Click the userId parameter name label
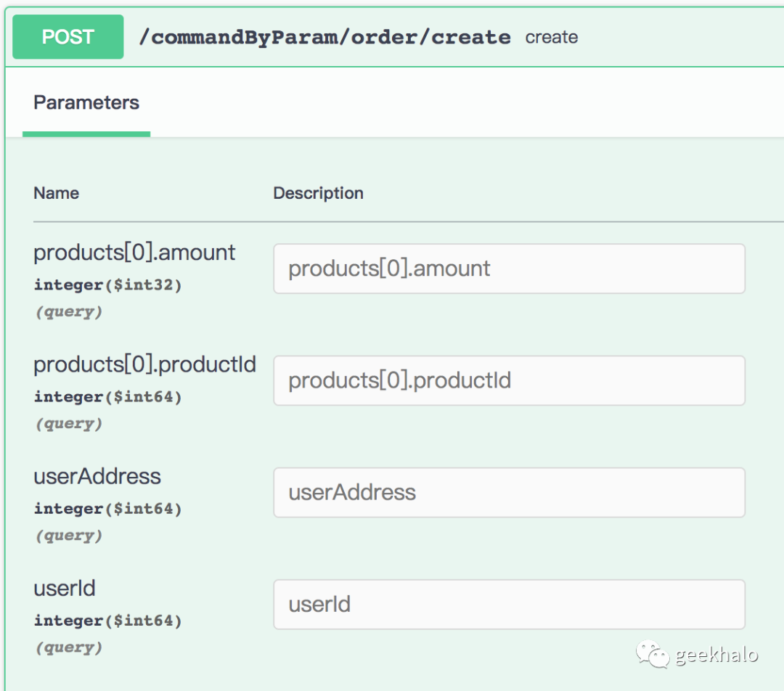784x691 pixels. pos(65,588)
